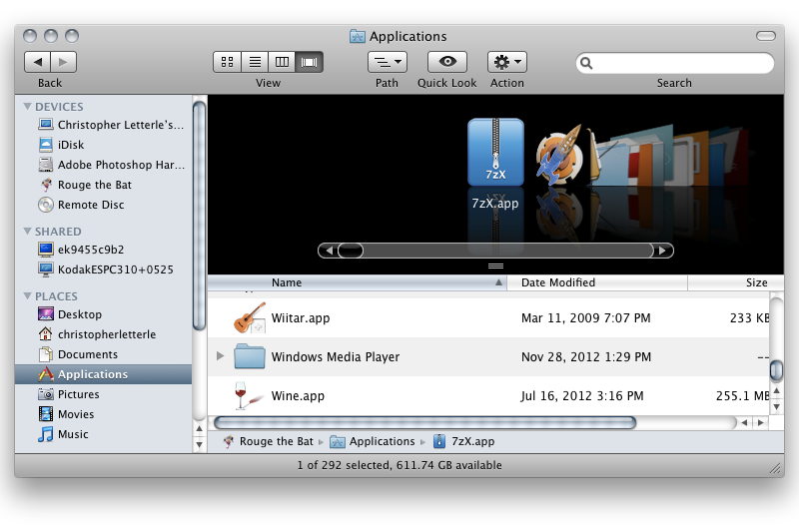The image size is (799, 532).
Task: Open the Action gear menu
Action: (x=507, y=62)
